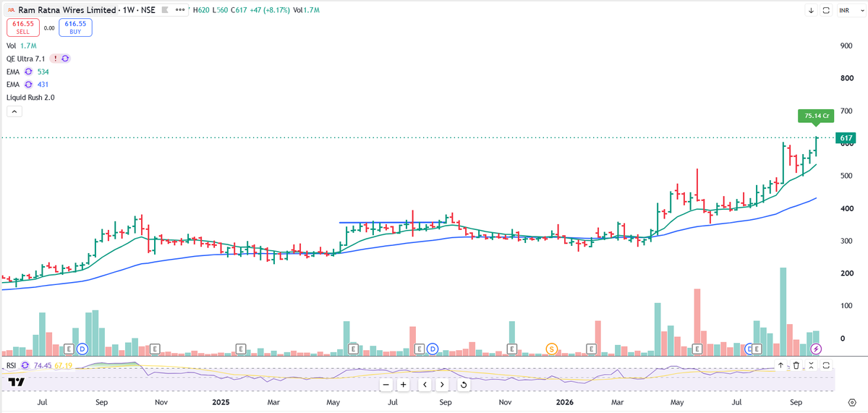
Task: Zoom in using the plus button
Action: [404, 385]
